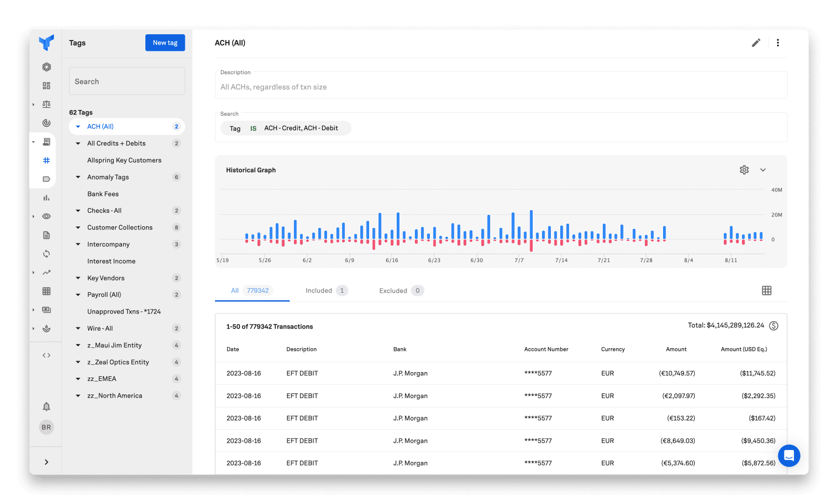Click the hashtag Tags icon in sidebar
This screenshot has height=504, width=838.
[x=46, y=160]
